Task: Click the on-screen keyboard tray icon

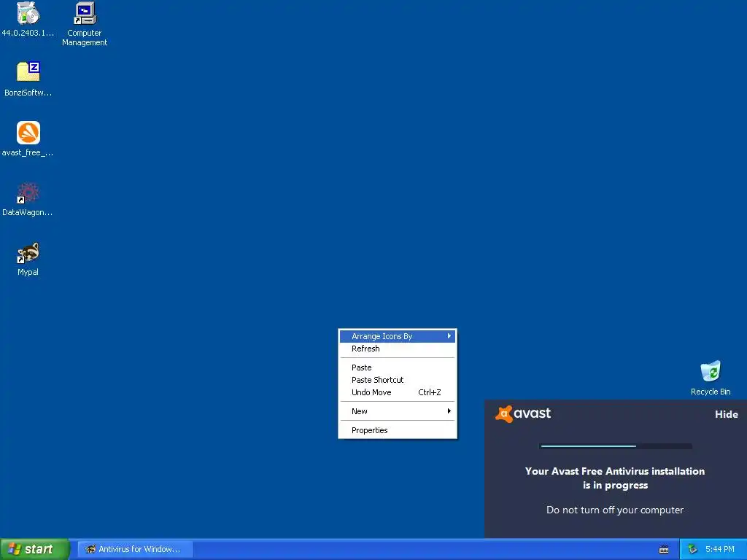Action: 664,550
